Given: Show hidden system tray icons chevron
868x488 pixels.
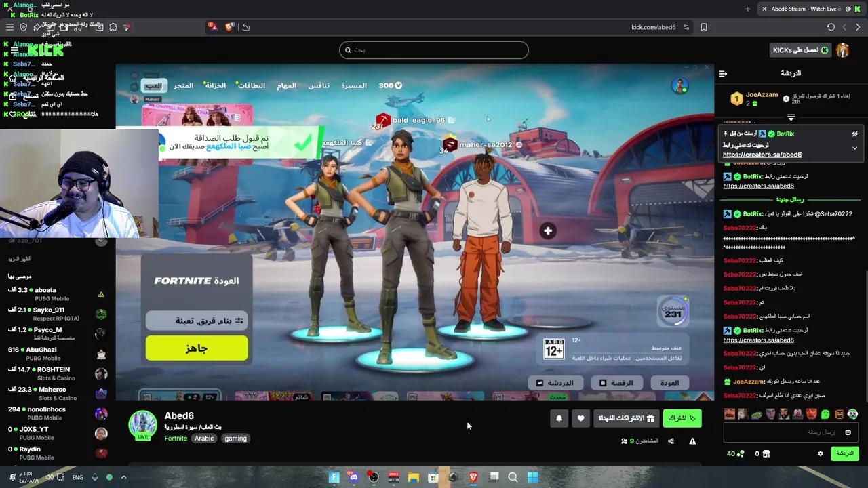Looking at the screenshot, I should click(123, 477).
